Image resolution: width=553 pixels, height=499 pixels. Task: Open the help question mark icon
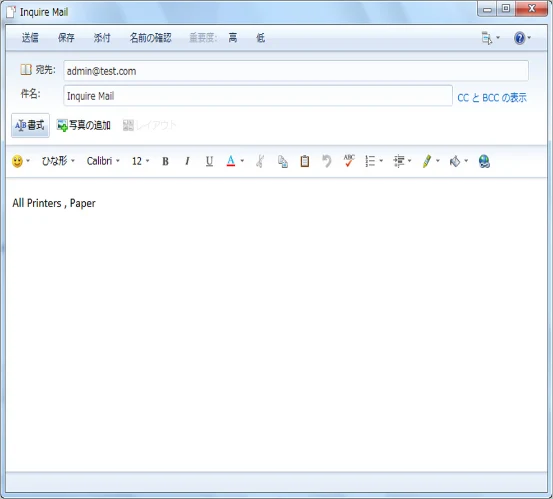[519, 38]
